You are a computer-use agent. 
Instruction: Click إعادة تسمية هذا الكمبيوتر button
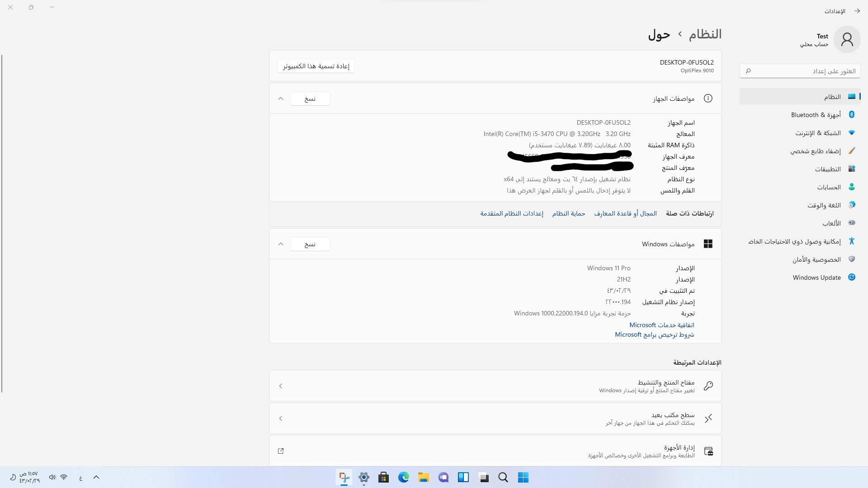[315, 66]
